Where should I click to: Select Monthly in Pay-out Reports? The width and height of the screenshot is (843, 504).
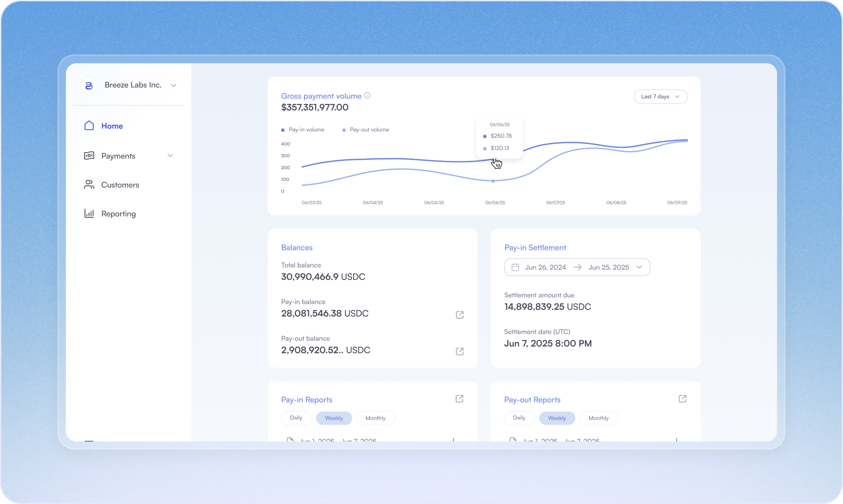tap(599, 418)
